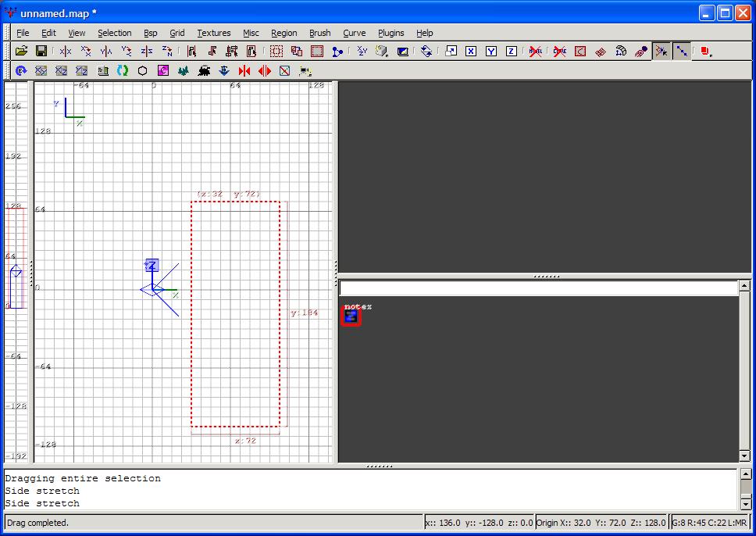
Task: Open the texture view mode dropdown
Action: pyautogui.click(x=383, y=51)
